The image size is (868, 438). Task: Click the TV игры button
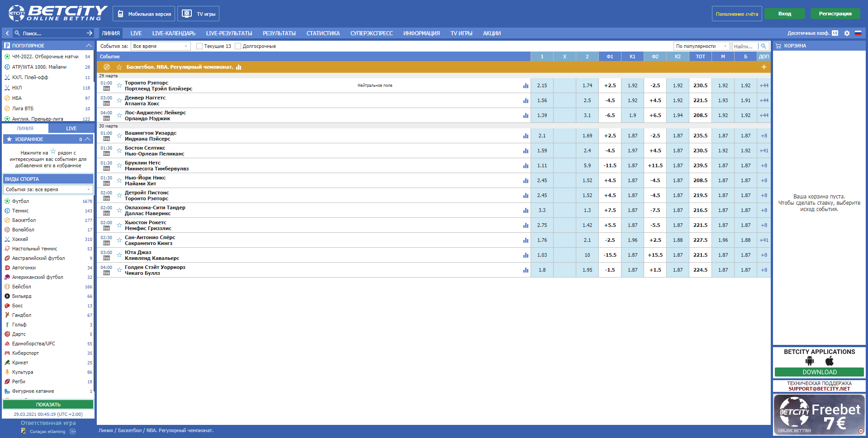[x=199, y=14]
